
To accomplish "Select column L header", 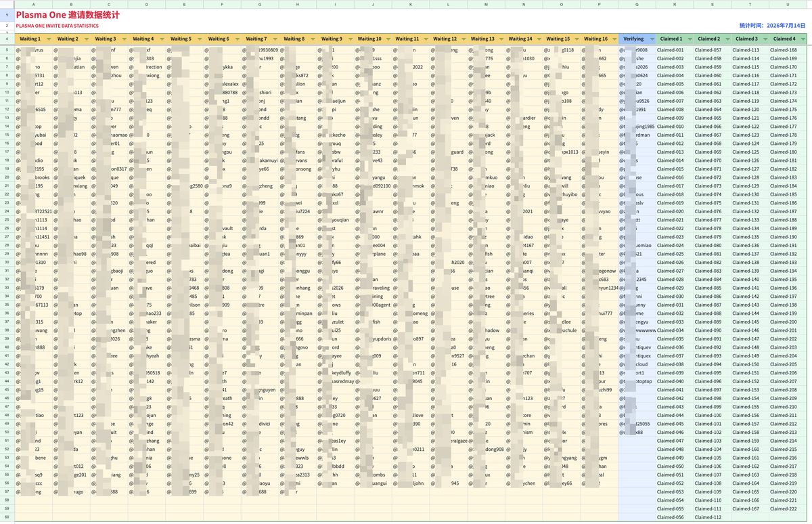I will click(449, 4).
